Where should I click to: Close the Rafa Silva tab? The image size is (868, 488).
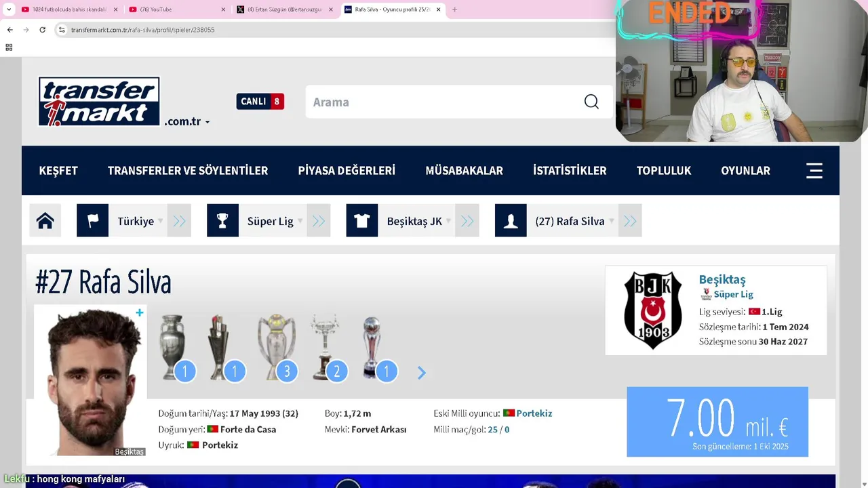(438, 9)
